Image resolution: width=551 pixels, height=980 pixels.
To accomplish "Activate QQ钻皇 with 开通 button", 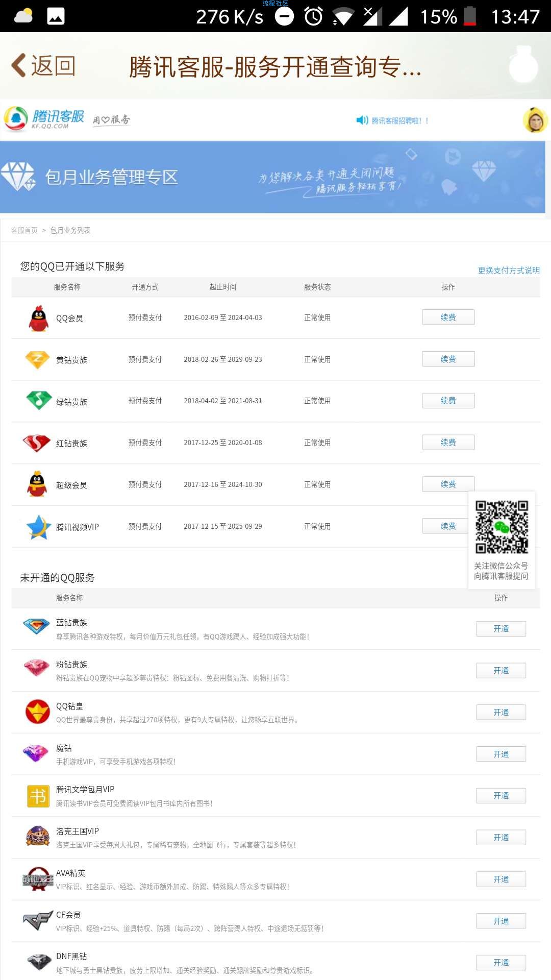I will [x=501, y=713].
